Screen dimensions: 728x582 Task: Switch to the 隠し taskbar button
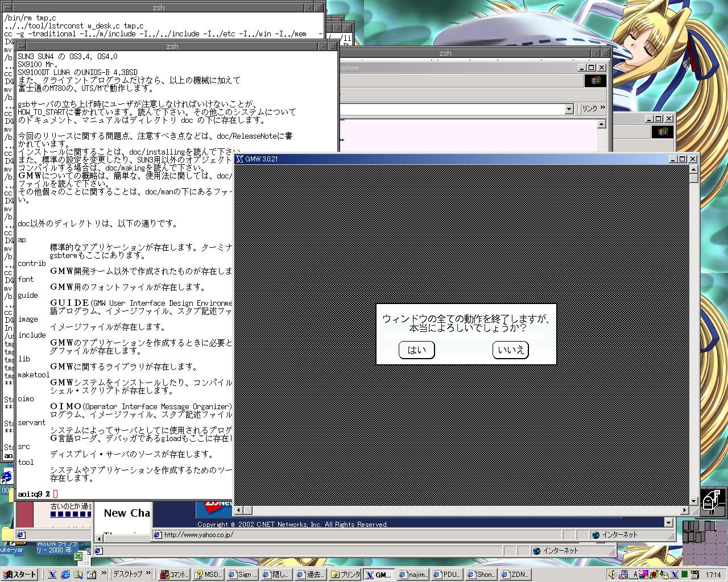276,575
